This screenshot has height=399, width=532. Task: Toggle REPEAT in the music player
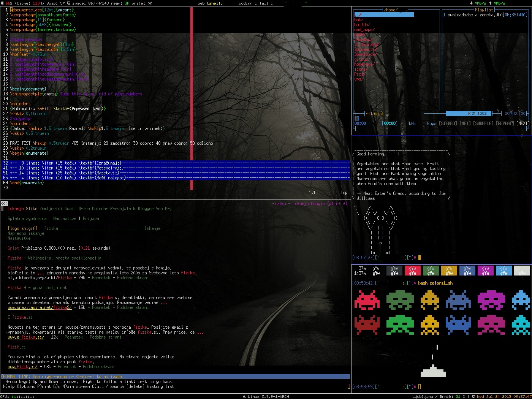point(505,123)
